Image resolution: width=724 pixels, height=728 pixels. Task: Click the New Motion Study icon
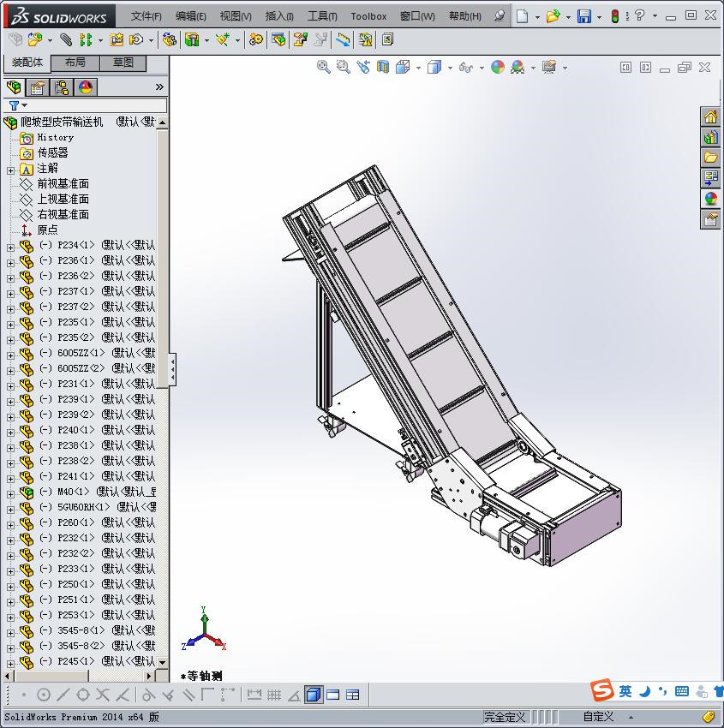[x=255, y=40]
